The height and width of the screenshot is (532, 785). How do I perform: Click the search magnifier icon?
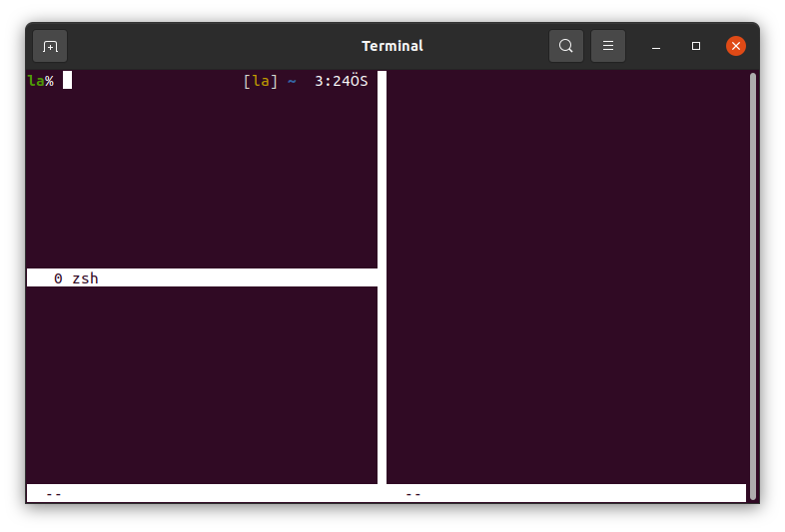(x=566, y=46)
